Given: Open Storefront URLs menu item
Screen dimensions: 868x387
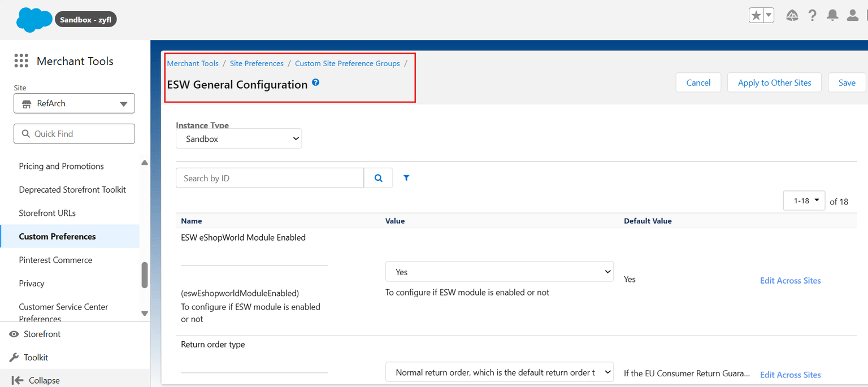Looking at the screenshot, I should 47,213.
